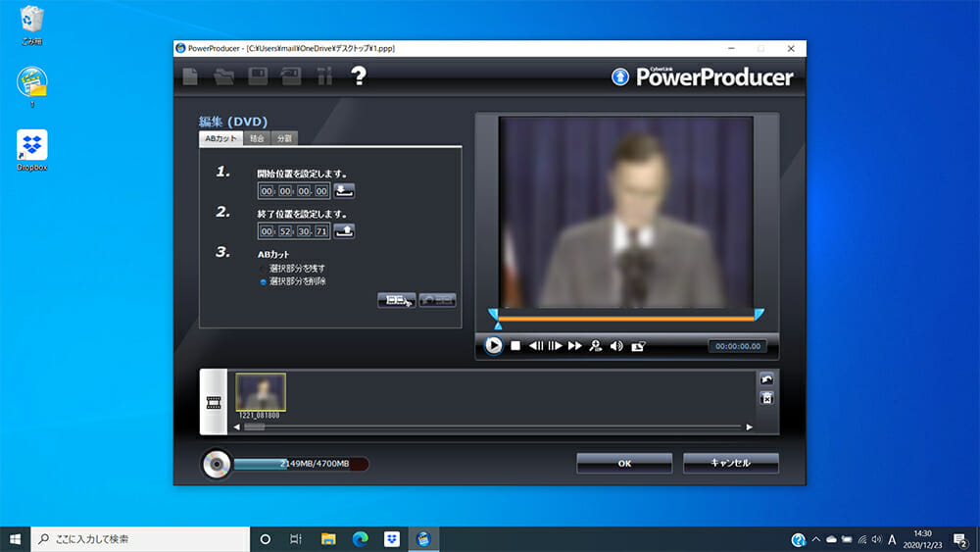Open the Dropbox icon in the taskbar

392,539
